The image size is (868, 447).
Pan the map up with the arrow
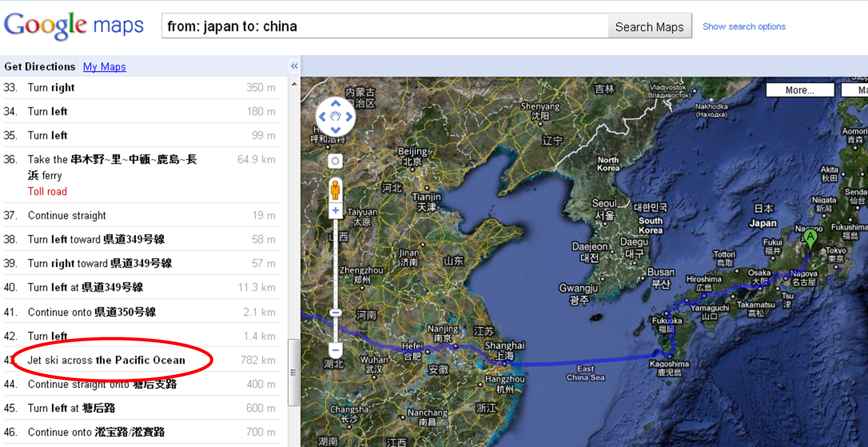tap(336, 104)
